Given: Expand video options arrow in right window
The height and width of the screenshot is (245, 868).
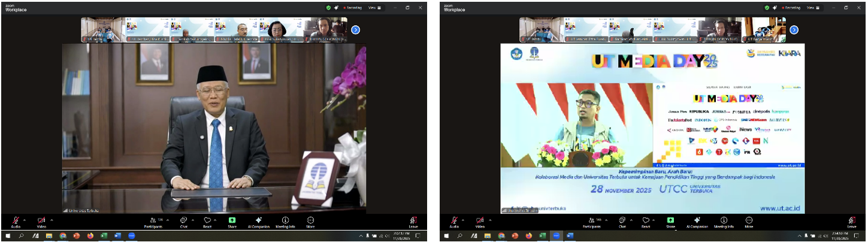Looking at the screenshot, I should (x=491, y=220).
